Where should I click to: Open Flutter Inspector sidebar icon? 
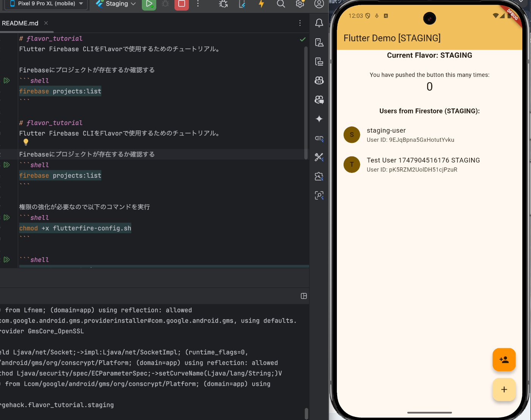[x=319, y=195]
